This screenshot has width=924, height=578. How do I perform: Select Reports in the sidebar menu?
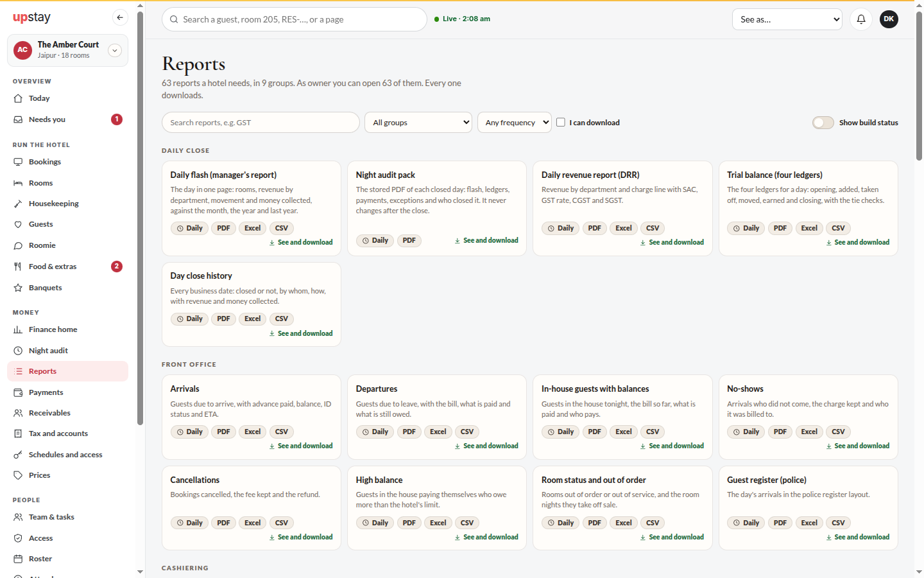tap(67, 371)
